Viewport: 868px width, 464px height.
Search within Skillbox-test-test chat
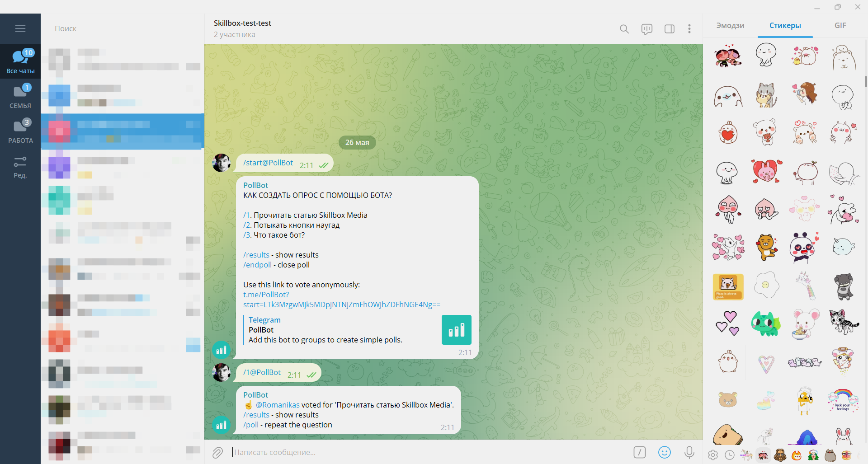[624, 29]
